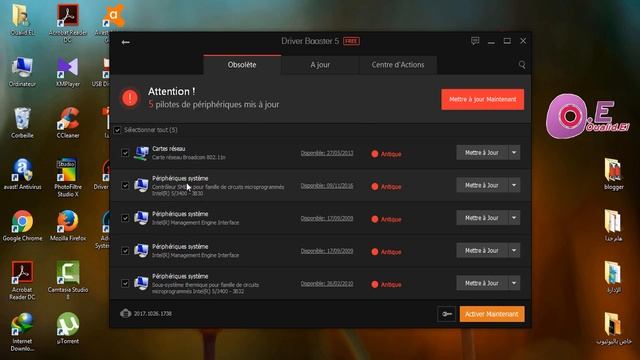The image size is (640, 360).
Task: Click Mettre à Jour for Cartes réseau
Action: (x=482, y=153)
